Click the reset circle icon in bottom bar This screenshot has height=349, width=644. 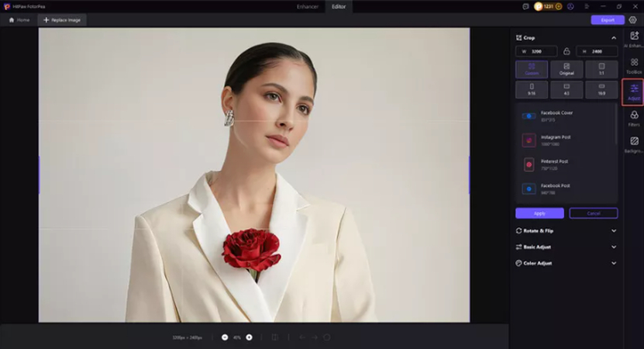pos(326,337)
